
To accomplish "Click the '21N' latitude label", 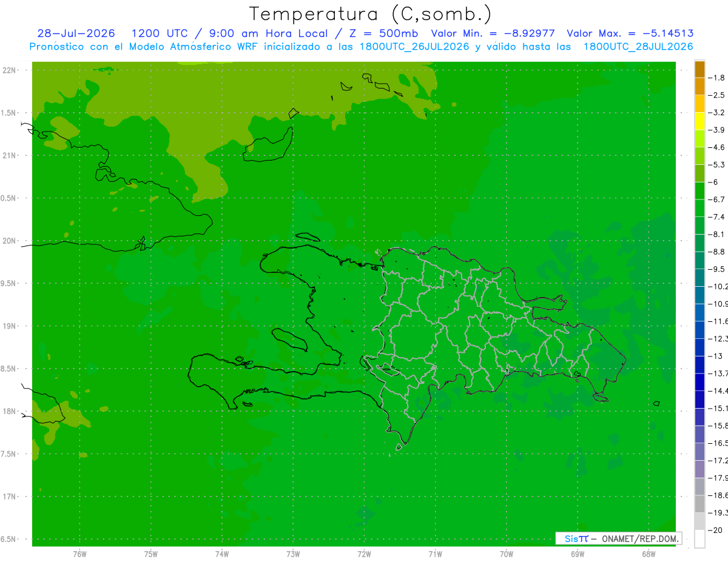I will [10, 156].
